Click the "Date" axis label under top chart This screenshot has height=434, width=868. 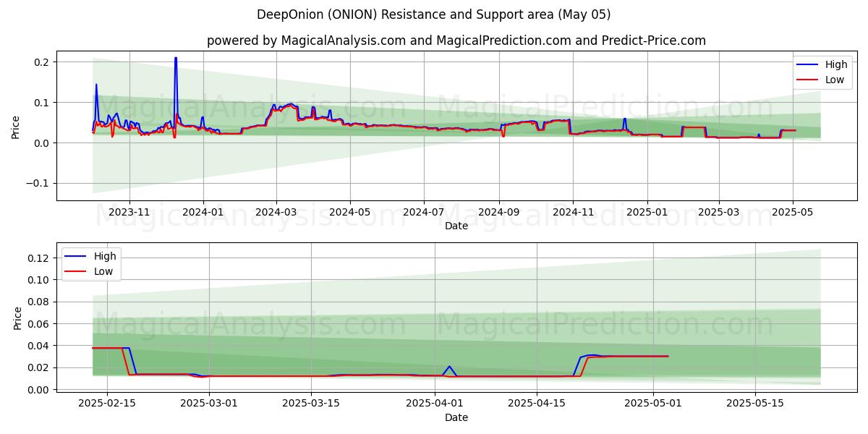point(456,226)
